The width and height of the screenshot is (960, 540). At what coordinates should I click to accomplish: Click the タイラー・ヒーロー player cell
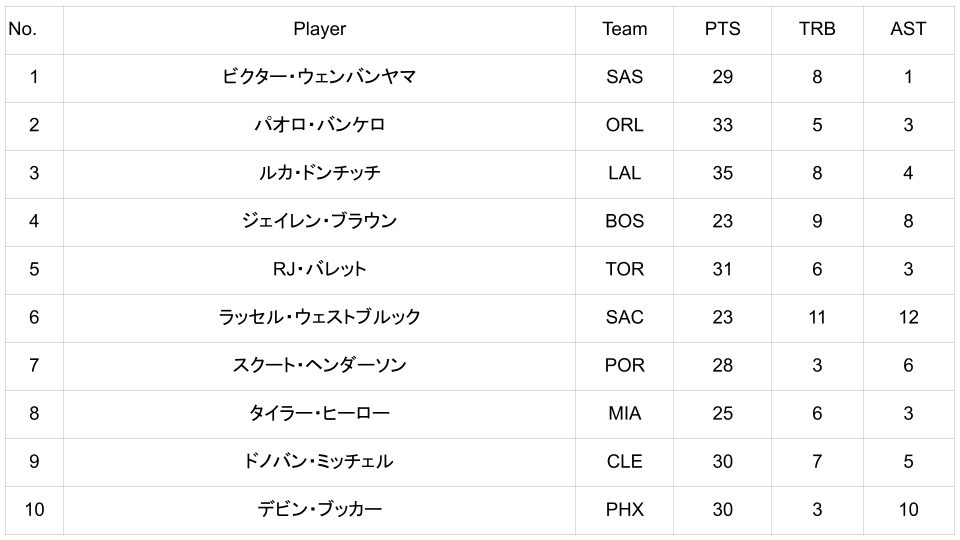tap(319, 413)
